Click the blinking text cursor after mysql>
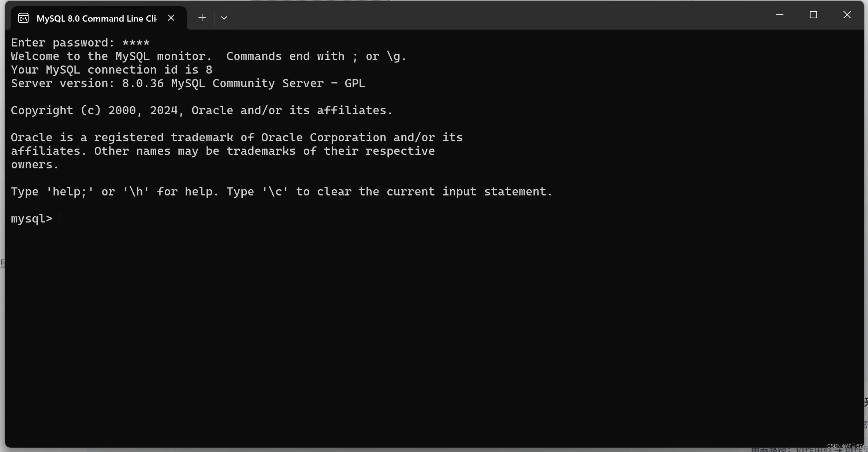The image size is (868, 452). 60,218
